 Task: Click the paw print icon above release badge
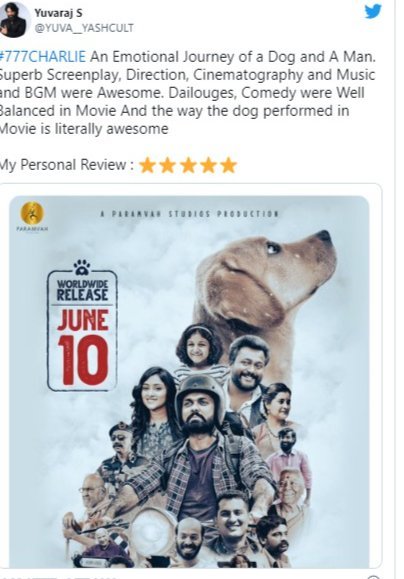(82, 267)
